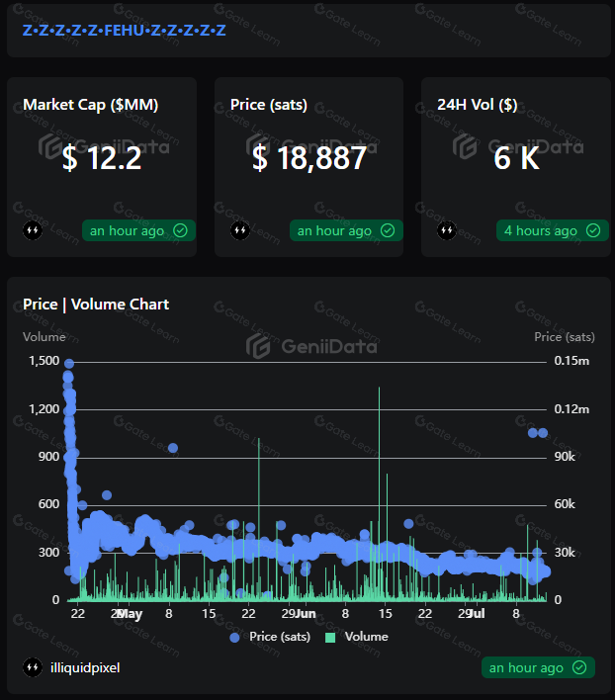
Task: Open the Z•Z•Z•Z•Z•FEHU•Z•Z•Z•Z•Z title link
Action: (124, 31)
